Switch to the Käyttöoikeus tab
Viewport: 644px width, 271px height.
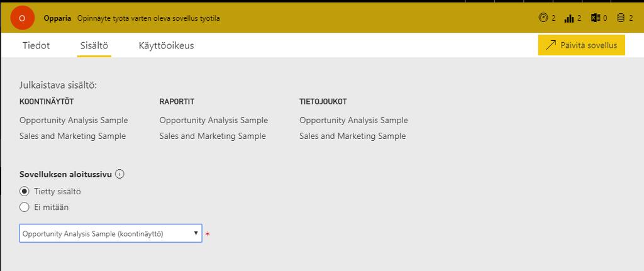(166, 45)
